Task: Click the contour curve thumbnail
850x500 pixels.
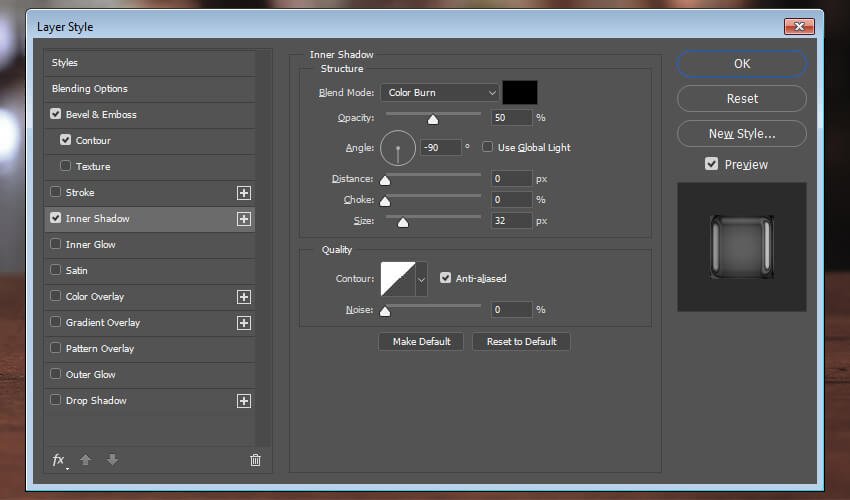Action: [398, 279]
